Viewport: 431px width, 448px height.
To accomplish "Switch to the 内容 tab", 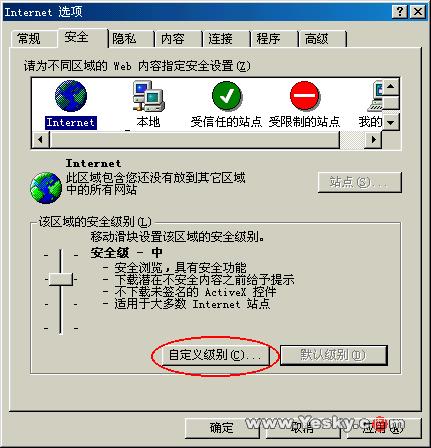I will (173, 39).
